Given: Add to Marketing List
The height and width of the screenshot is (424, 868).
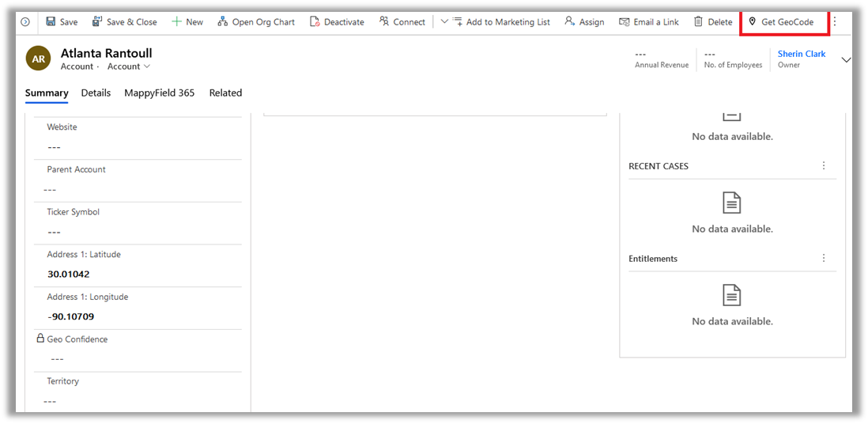Looking at the screenshot, I should [x=501, y=22].
